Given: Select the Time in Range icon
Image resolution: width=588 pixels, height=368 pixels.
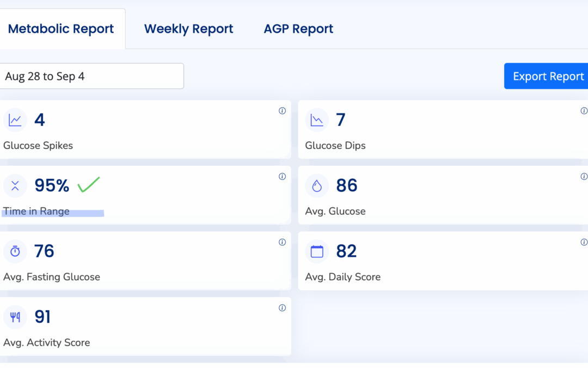Looking at the screenshot, I should click(15, 186).
